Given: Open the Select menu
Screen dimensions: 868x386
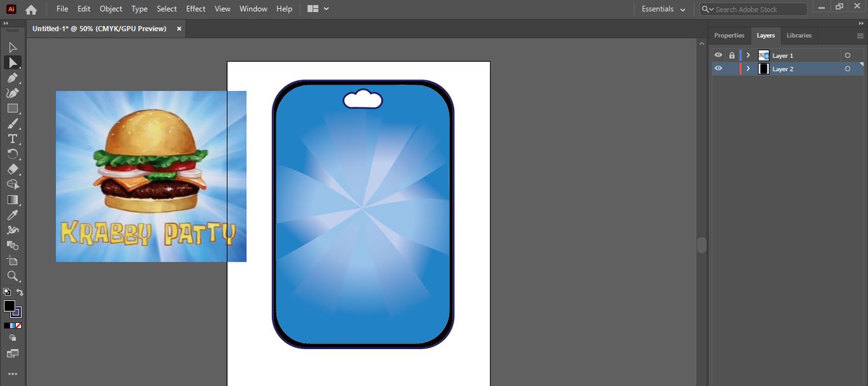Looking at the screenshot, I should pos(167,9).
